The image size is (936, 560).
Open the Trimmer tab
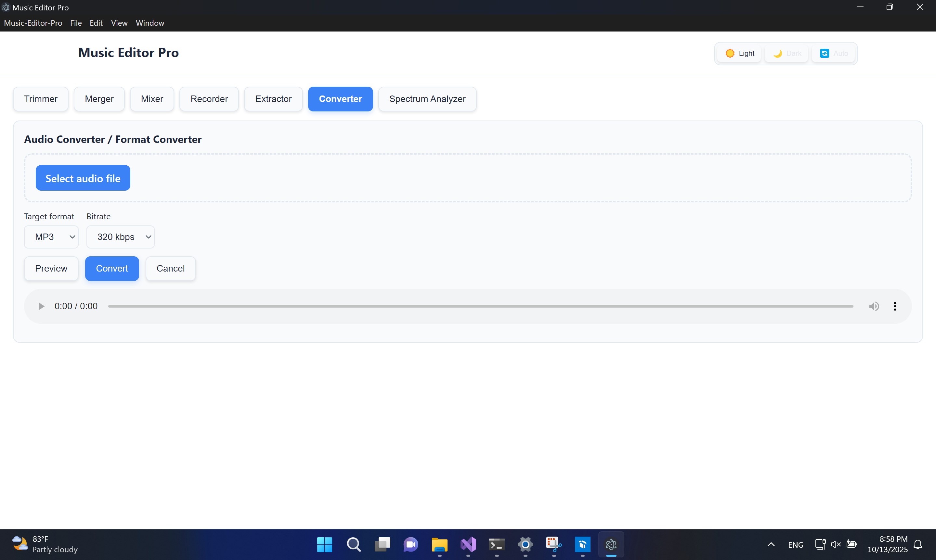coord(41,99)
